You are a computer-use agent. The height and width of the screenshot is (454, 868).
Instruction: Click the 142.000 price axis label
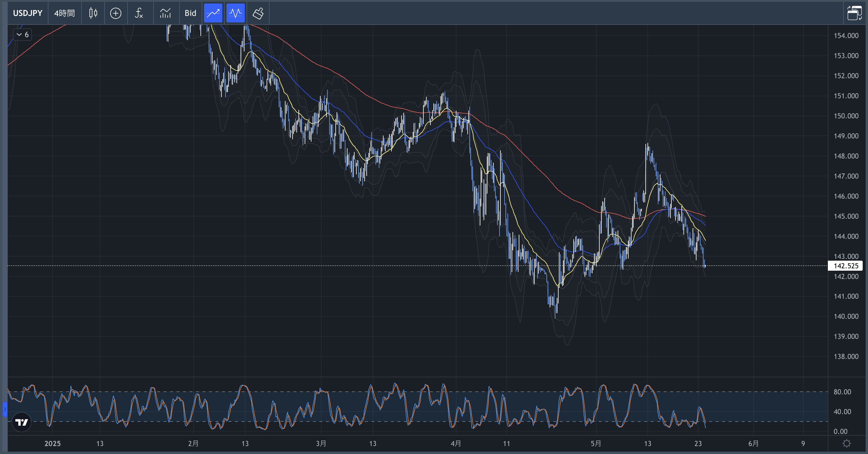pos(846,277)
